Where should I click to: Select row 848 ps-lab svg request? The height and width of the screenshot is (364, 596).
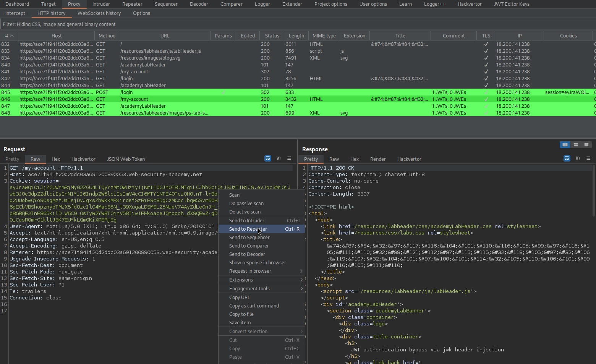[x=298, y=113]
